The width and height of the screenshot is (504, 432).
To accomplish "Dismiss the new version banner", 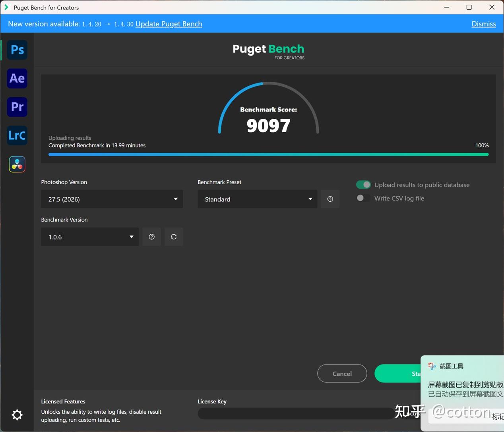I will tap(484, 24).
